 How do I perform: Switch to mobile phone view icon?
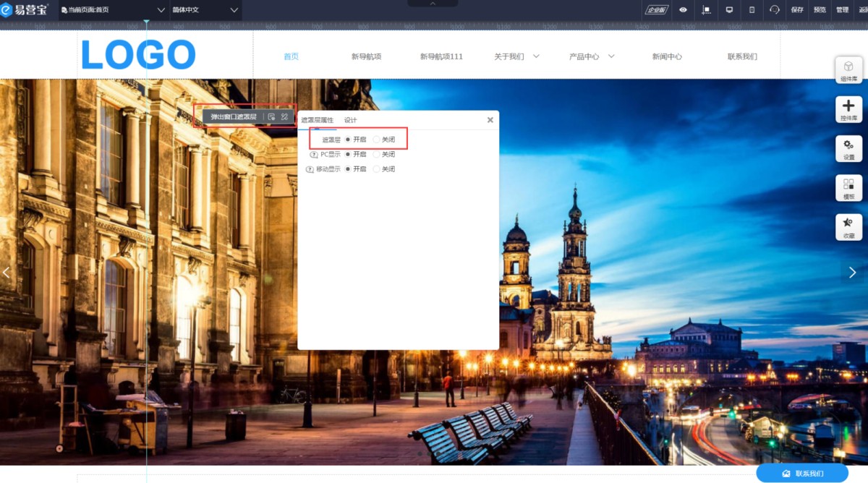tap(752, 10)
